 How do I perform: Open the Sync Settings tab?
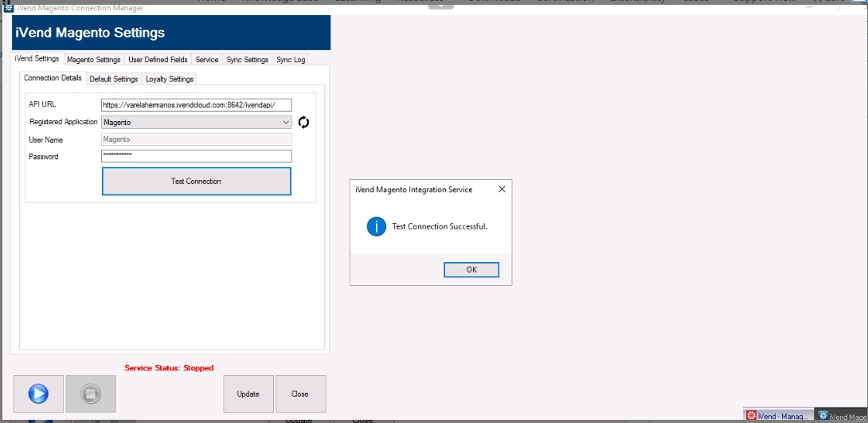click(248, 59)
